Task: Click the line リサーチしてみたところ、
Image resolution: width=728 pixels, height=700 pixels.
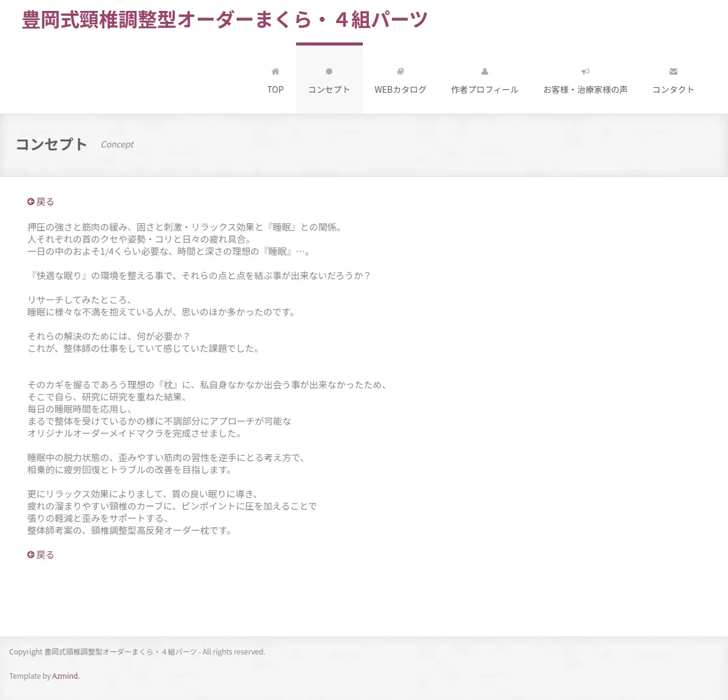Action: tap(80, 300)
